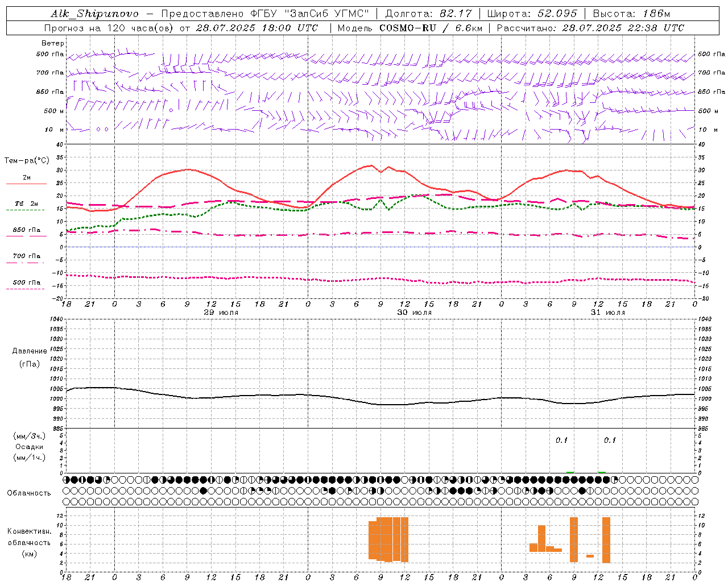Click the 'Тем-ра(°C)' axis title
Screen dimensions: 728x582
27,161
